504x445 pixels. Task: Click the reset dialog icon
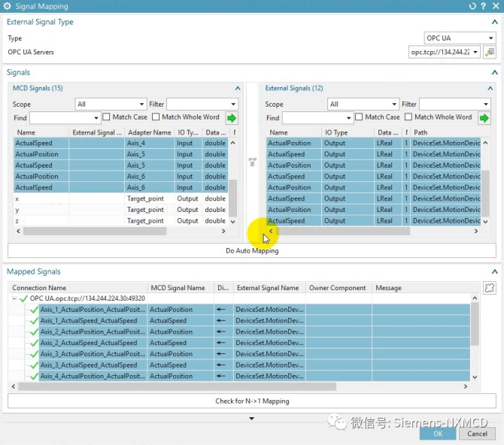pos(472,6)
